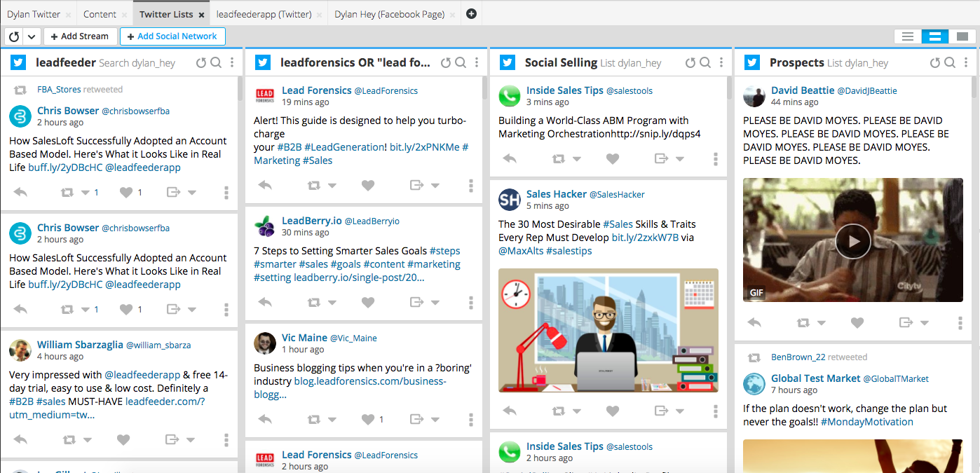Open more options on Vic Maine's tweet
The width and height of the screenshot is (980, 473).
471,420
